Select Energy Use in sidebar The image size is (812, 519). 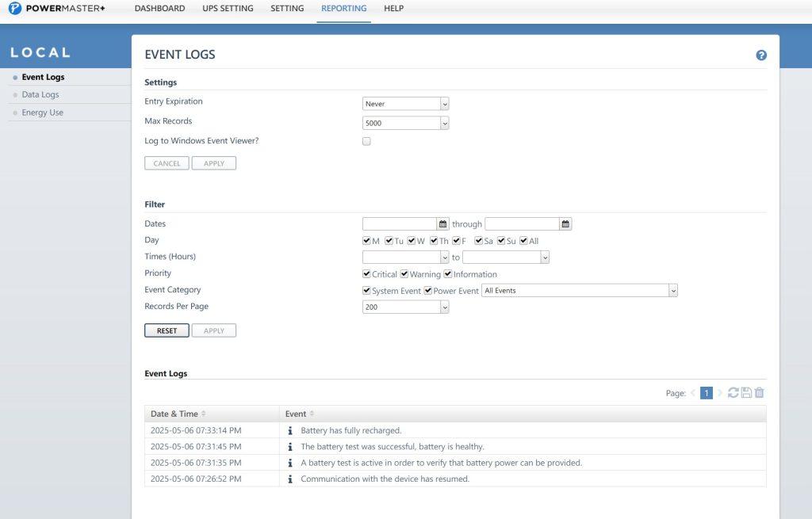(x=43, y=113)
